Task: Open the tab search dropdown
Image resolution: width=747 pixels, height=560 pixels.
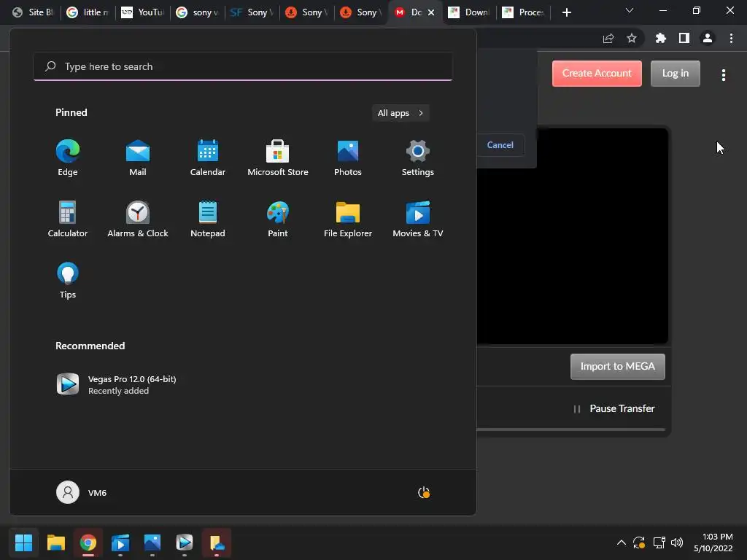Action: (629, 10)
